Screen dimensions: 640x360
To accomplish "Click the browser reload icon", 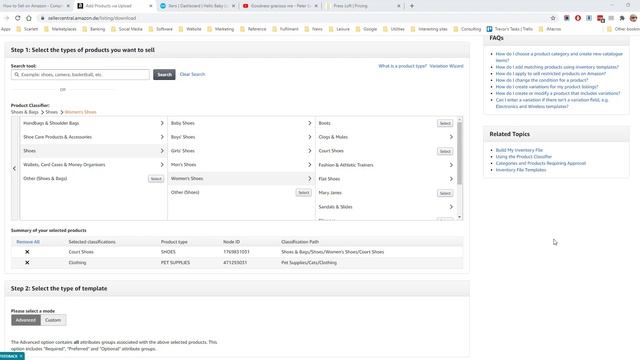I will 18,18.
